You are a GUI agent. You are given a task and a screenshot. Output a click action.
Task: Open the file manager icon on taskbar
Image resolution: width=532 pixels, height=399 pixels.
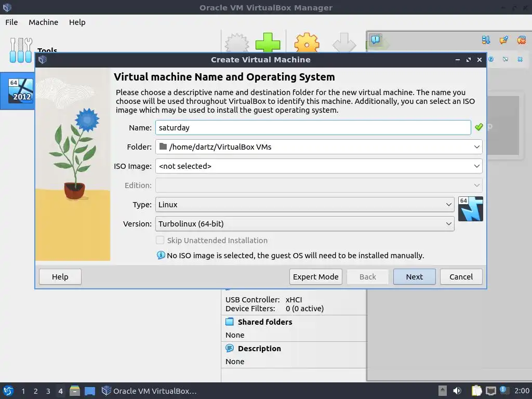point(75,391)
